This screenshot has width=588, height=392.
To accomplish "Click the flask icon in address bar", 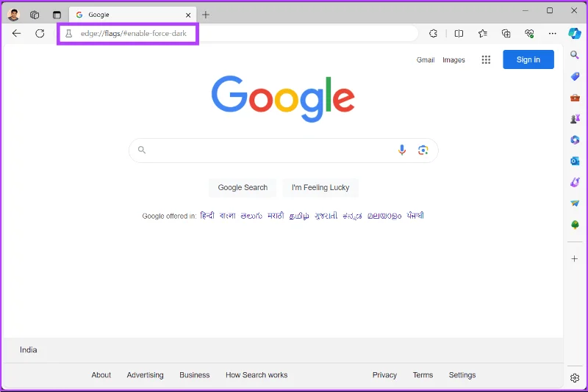I will (68, 34).
